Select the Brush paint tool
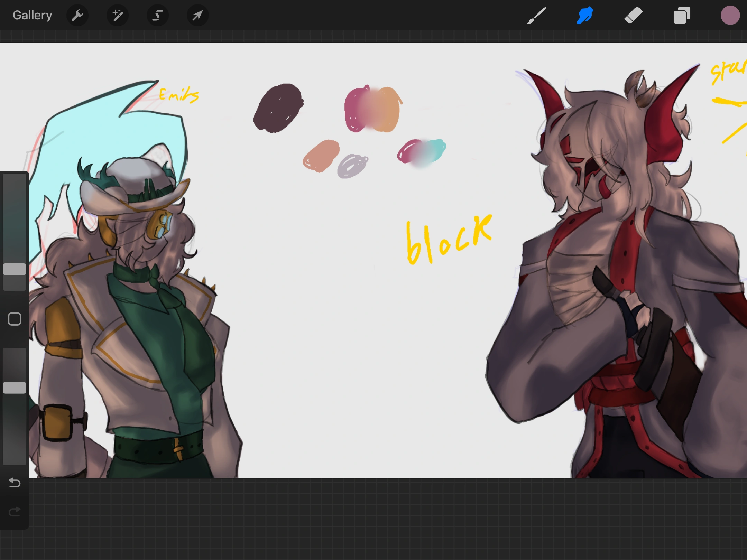747x560 pixels. click(x=537, y=15)
